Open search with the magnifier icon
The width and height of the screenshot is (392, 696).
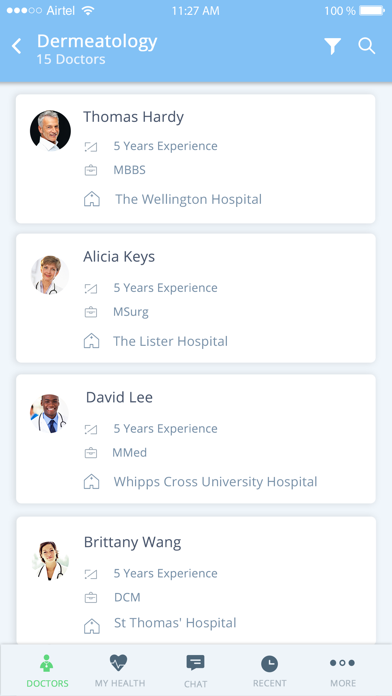[x=367, y=46]
